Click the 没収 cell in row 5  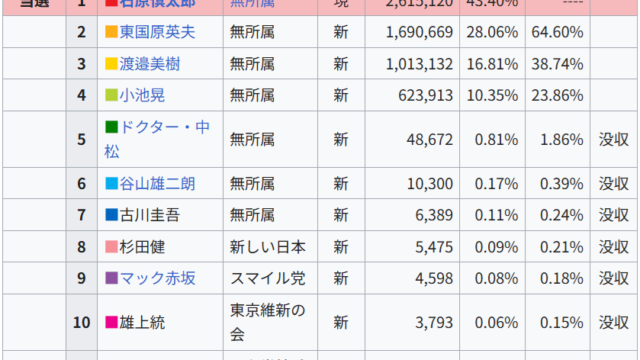613,139
